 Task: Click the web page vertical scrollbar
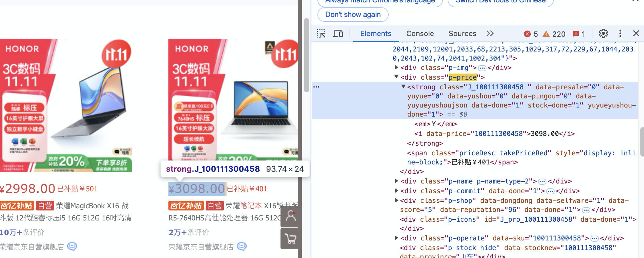[306, 55]
